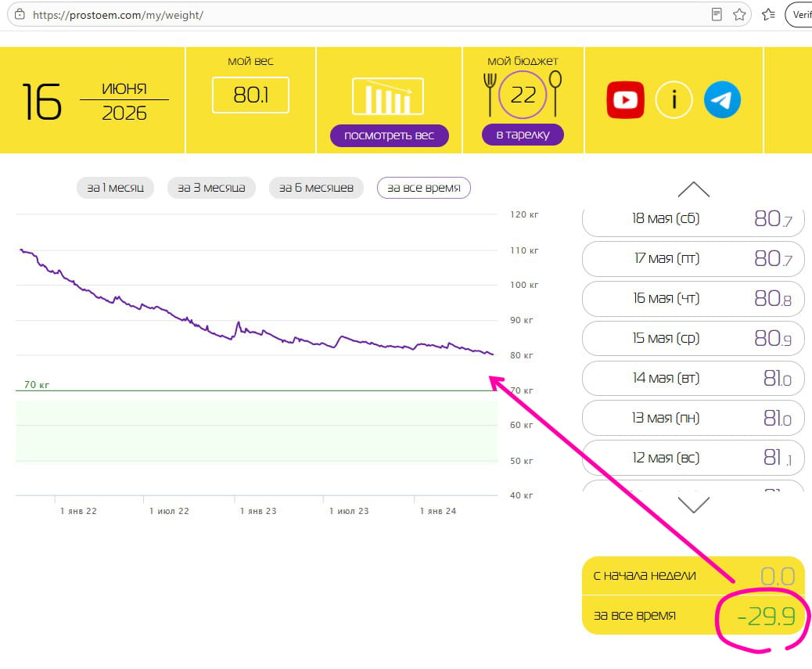Click the browser bookmark star icon

pyautogui.click(x=739, y=15)
